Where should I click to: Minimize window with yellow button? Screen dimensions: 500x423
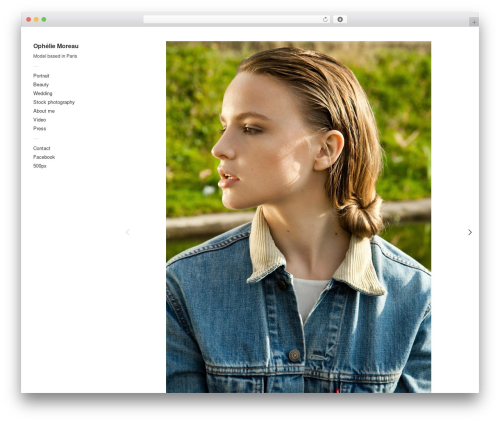click(36, 19)
